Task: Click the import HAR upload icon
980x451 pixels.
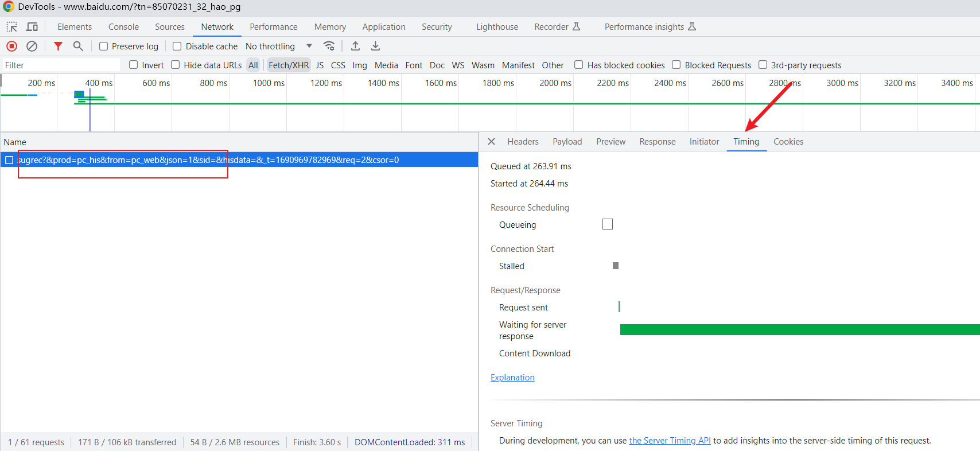Action: coord(355,46)
